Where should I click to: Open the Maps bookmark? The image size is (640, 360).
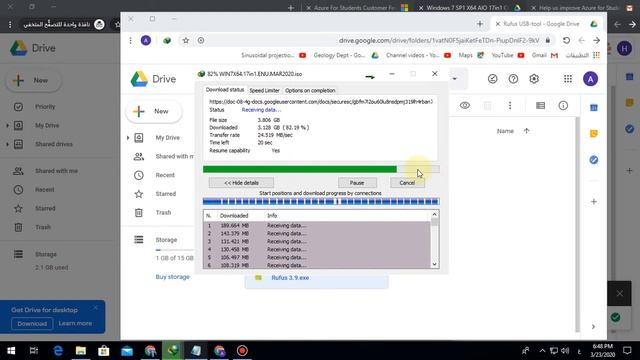(470, 55)
